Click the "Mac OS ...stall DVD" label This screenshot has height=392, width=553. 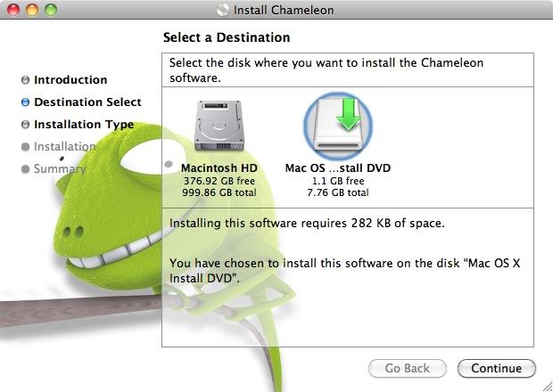(338, 168)
